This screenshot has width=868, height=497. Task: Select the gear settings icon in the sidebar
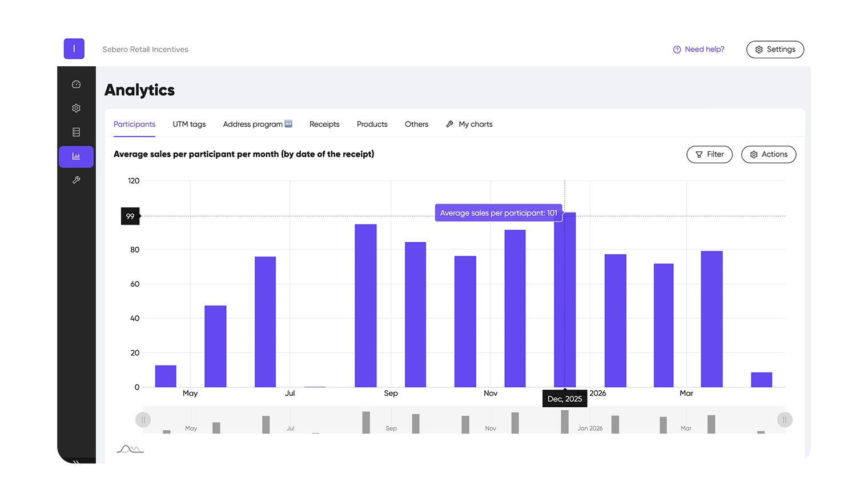click(x=76, y=108)
